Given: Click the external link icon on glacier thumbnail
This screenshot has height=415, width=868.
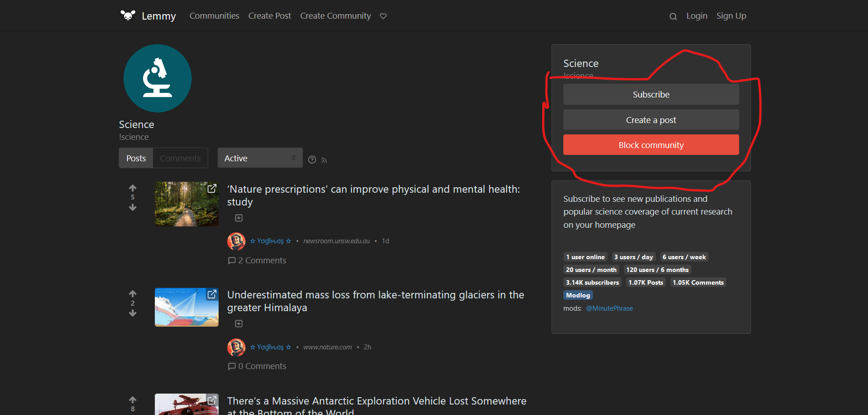Looking at the screenshot, I should coord(212,295).
